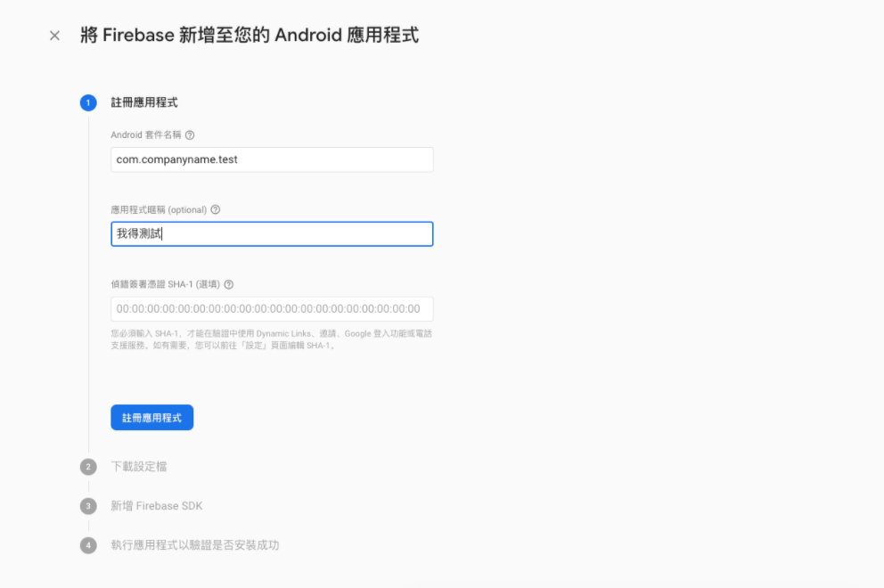Open the 執行應用程式以驗證是否安裝成功 step

point(195,545)
